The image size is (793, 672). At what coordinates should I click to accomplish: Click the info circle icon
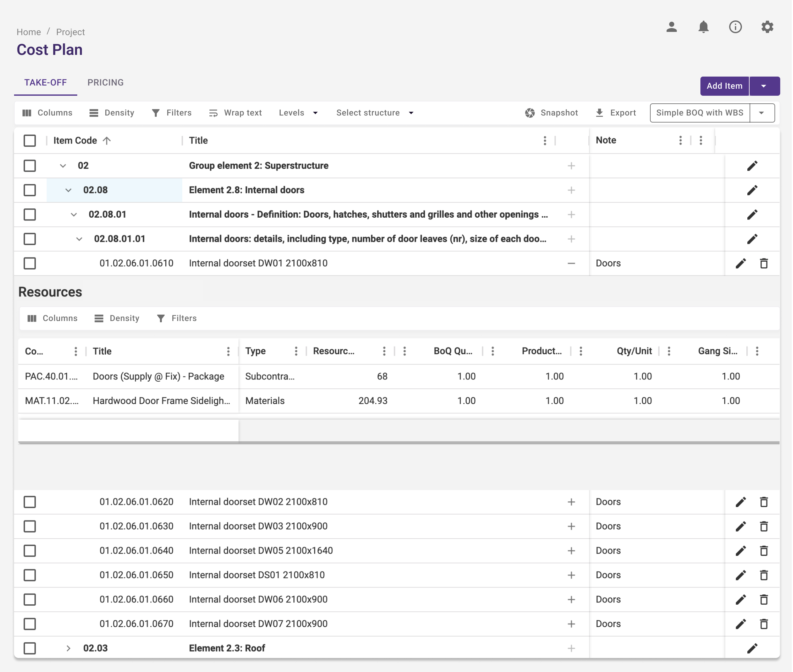(x=735, y=27)
